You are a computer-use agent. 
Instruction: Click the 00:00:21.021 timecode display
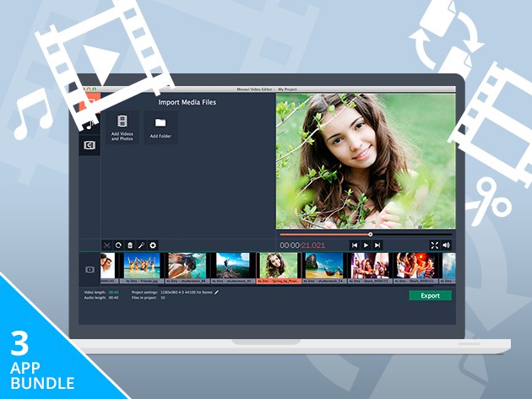click(x=302, y=245)
